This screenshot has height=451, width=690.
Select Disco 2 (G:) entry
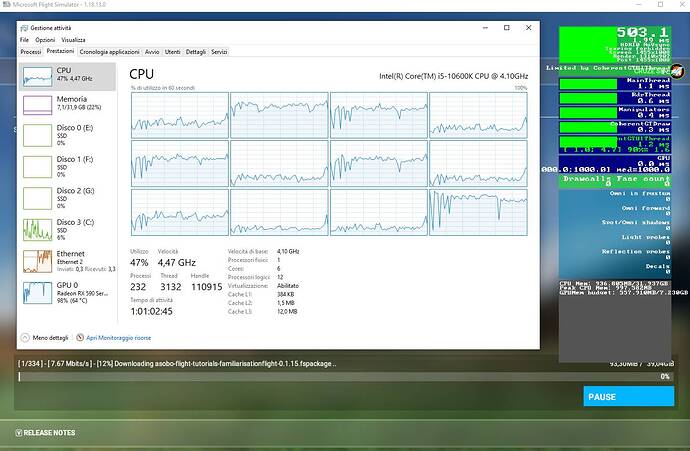click(68, 198)
